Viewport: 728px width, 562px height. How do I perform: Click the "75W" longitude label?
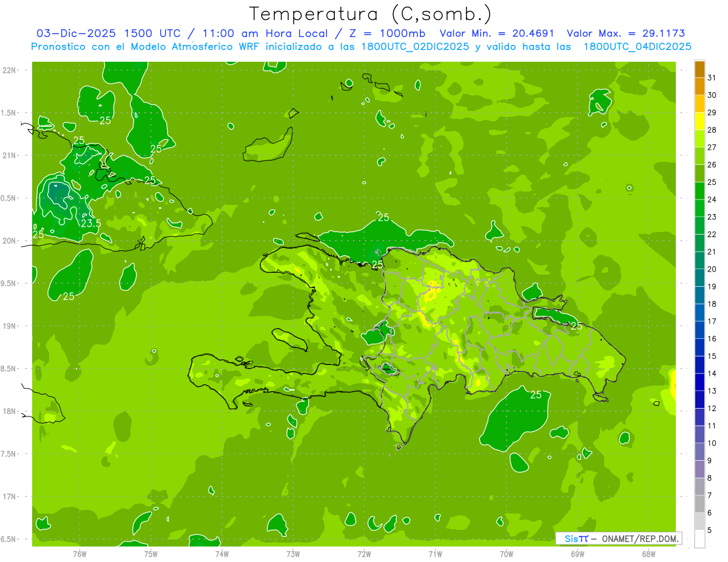coord(151,554)
